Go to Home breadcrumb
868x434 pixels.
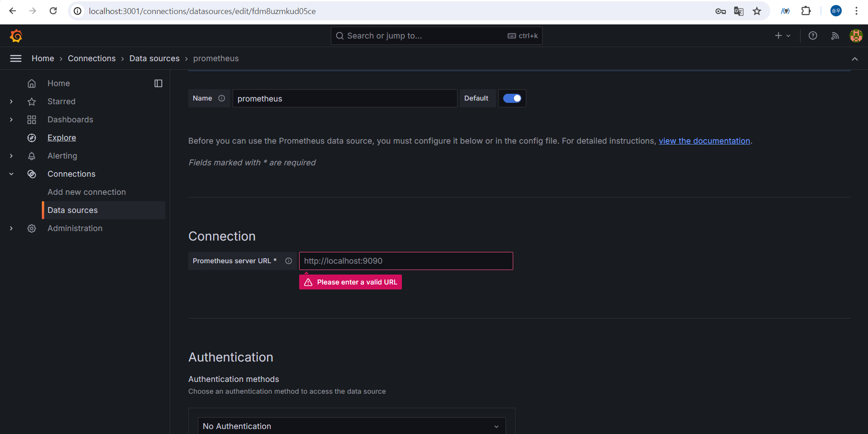click(43, 58)
